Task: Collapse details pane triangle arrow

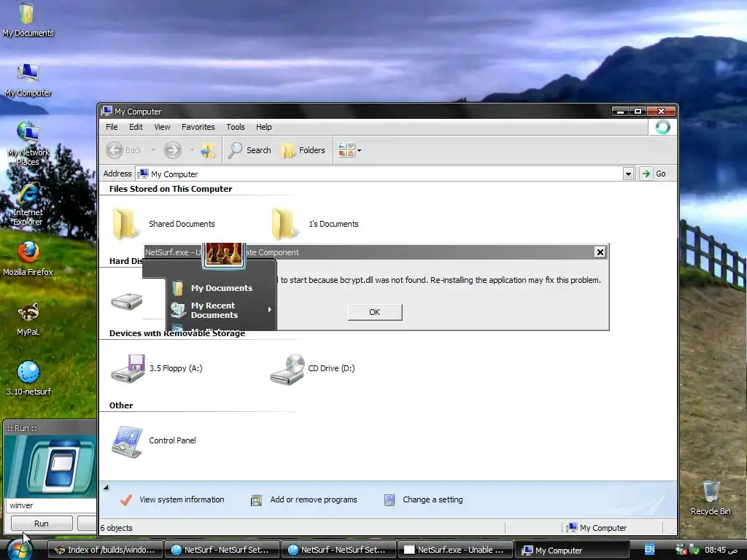Action: click(106, 487)
